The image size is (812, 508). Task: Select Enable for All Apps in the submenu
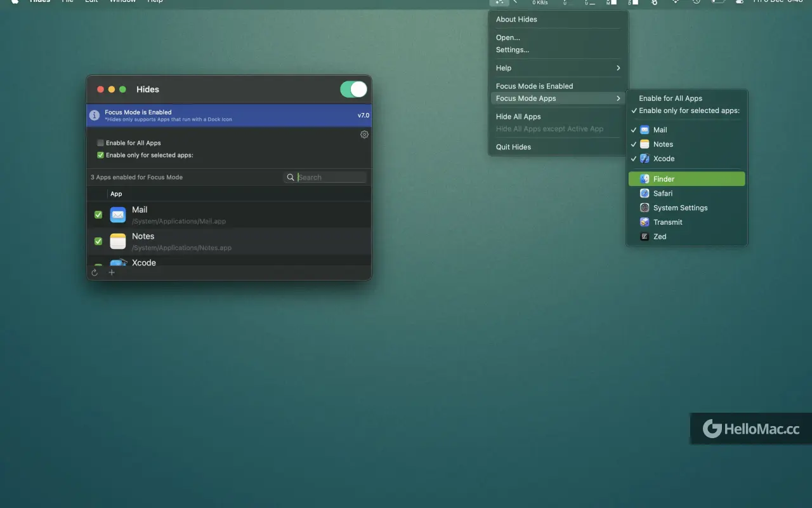[x=687, y=98]
